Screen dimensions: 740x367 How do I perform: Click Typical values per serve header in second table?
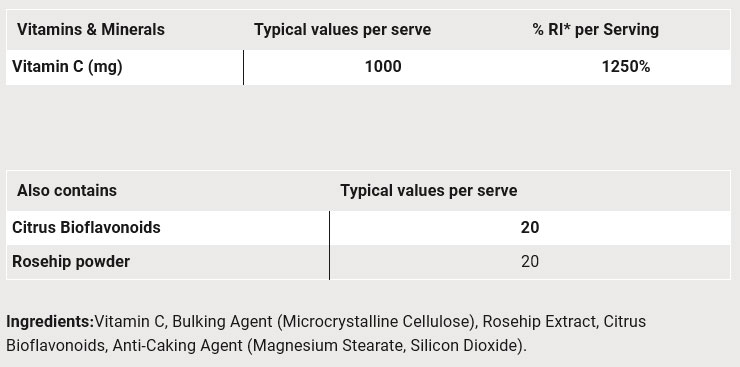[429, 191]
